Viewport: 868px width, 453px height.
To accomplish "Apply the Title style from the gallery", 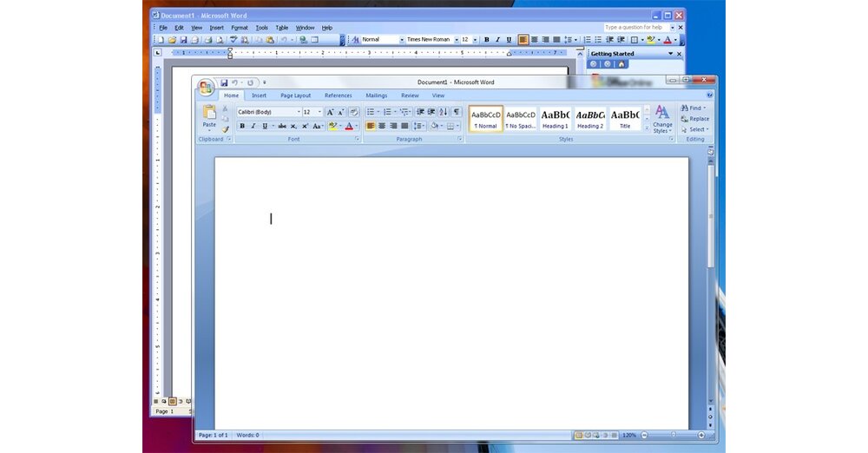I will 625,119.
